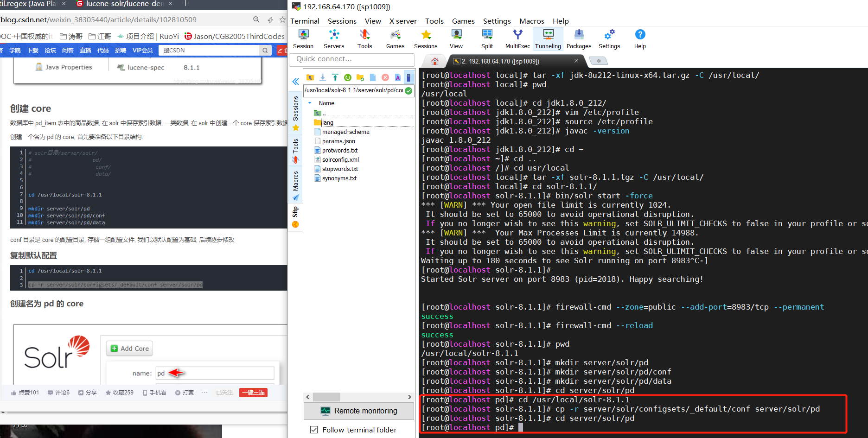Viewport: 868px width, 438px height.
Task: Refresh the SFTP folder listing
Action: [x=348, y=77]
